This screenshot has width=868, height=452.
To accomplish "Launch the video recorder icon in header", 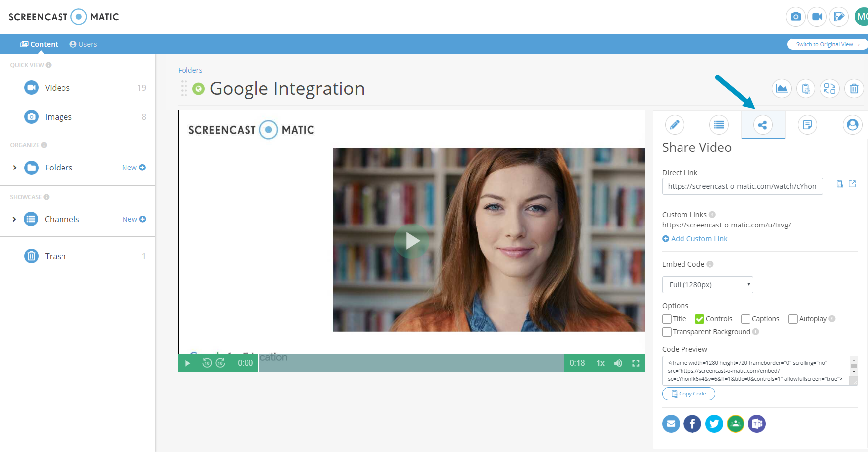I will 817,17.
